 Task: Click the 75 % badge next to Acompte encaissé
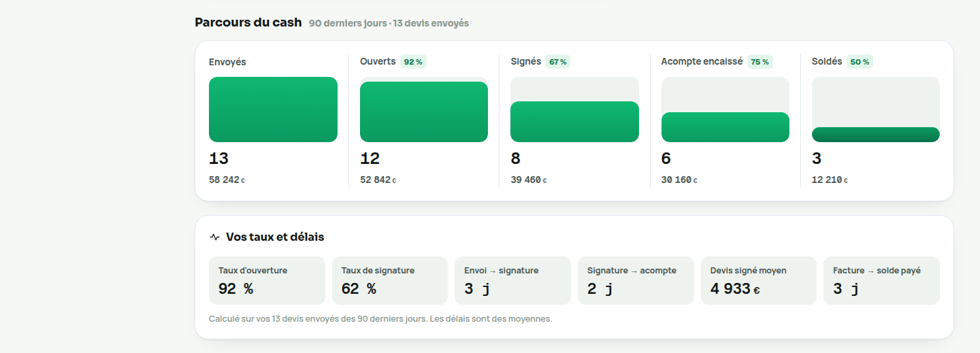[760, 62]
